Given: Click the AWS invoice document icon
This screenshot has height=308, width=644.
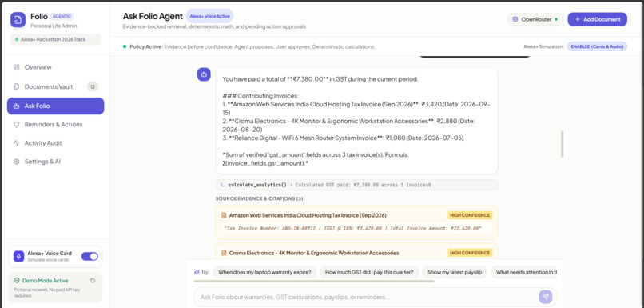Looking at the screenshot, I should tap(224, 215).
